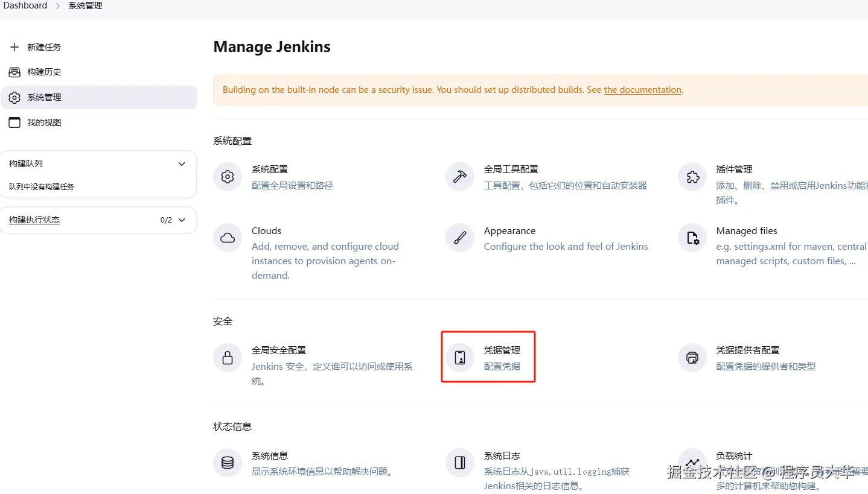Image resolution: width=868 pixels, height=494 pixels.
Task: Click 系统管理 breadcrumb item
Action: tap(85, 5)
